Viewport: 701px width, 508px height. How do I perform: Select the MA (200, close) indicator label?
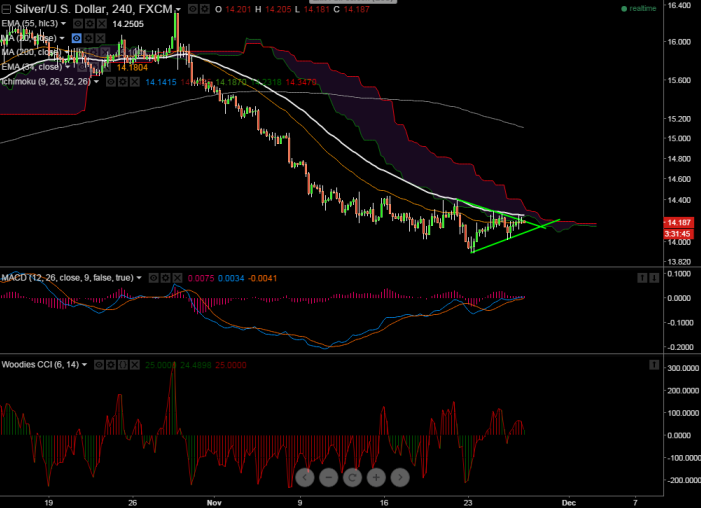31,52
